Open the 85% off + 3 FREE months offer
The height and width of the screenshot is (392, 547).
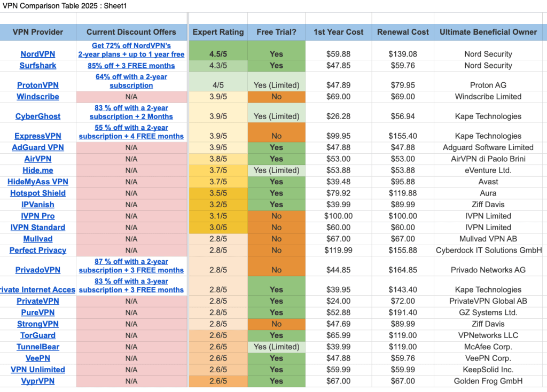point(131,66)
